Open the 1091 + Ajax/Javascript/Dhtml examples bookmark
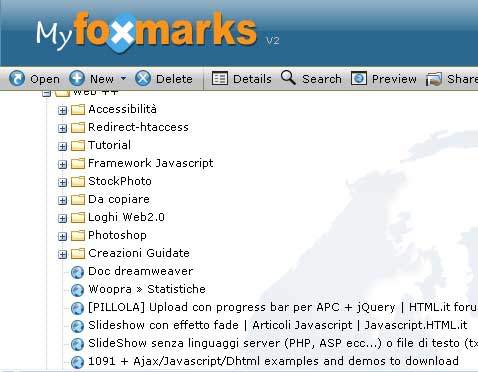This screenshot has height=372, width=478. (273, 361)
